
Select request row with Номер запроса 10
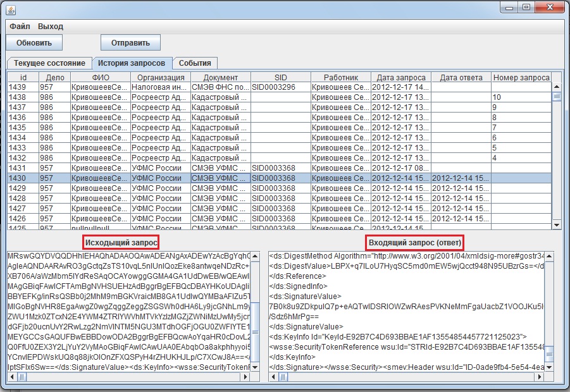coord(519,97)
